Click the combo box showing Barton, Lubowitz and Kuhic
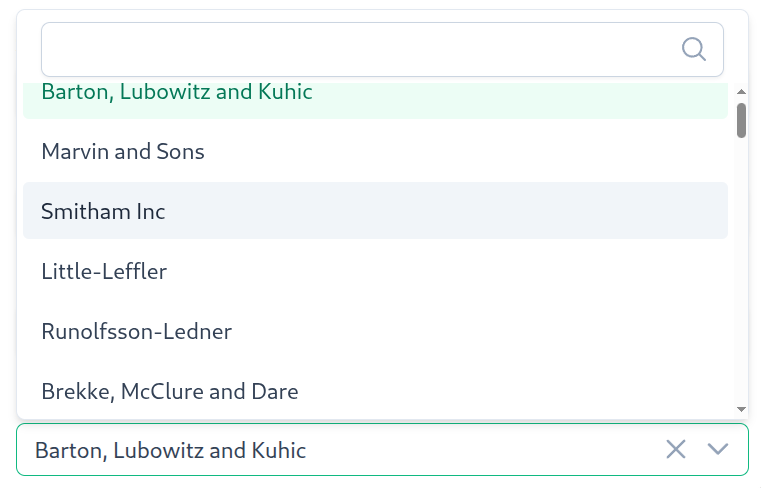 click(x=382, y=450)
